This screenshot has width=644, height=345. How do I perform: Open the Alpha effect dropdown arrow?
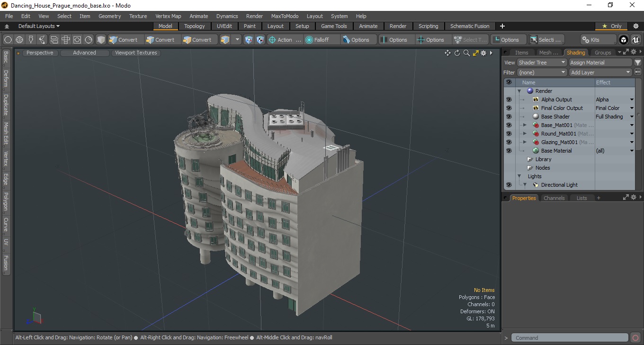click(631, 100)
